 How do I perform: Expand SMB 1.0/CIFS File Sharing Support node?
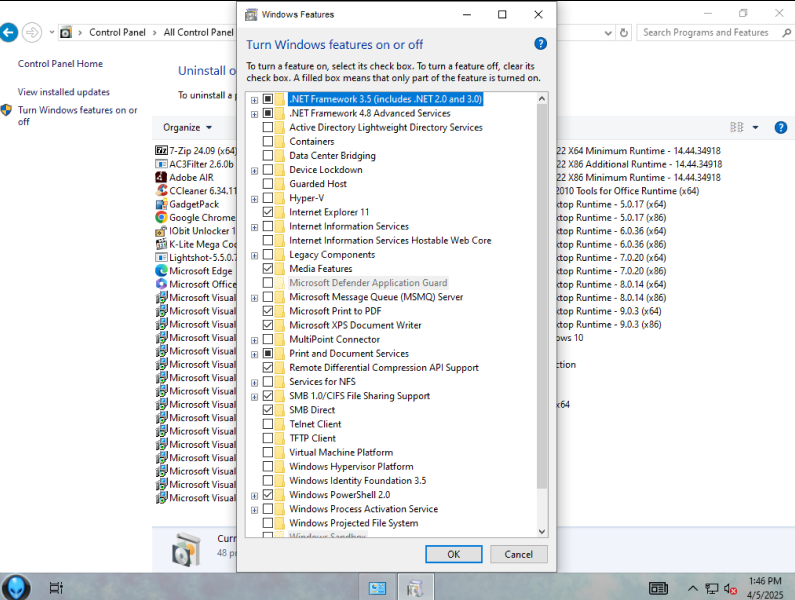coord(255,397)
